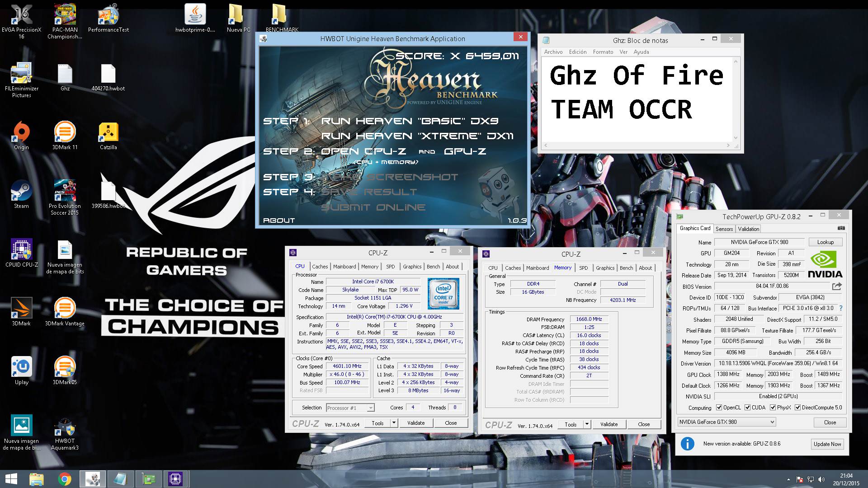This screenshot has height=488, width=868.
Task: Expand Tools dropdown arrow in CPU-Z CPU window
Action: [394, 423]
